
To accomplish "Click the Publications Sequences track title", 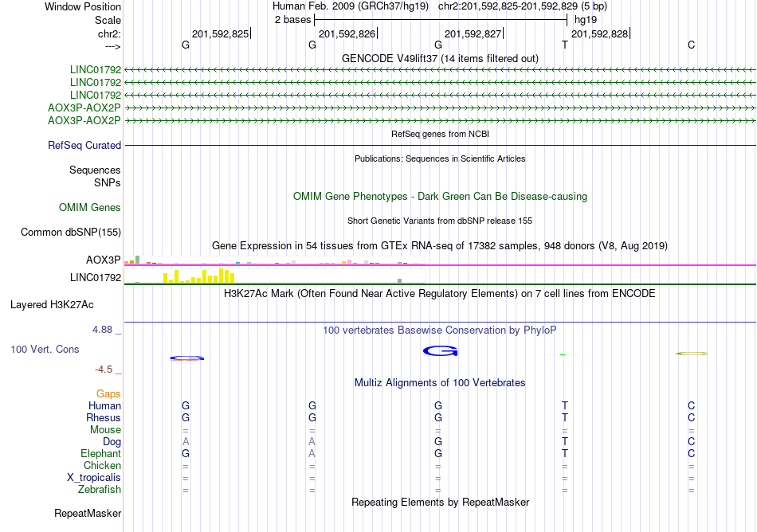I will point(440,158).
